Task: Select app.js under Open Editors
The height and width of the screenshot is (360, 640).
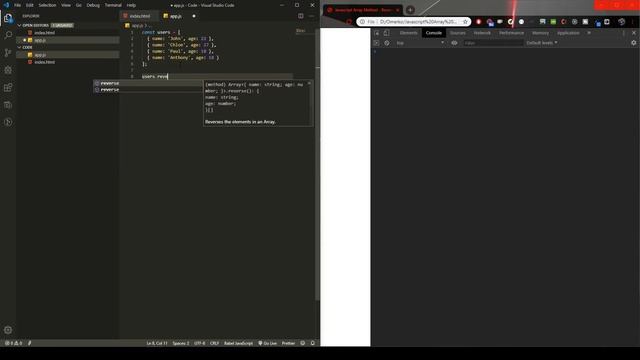Action: pos(67,40)
